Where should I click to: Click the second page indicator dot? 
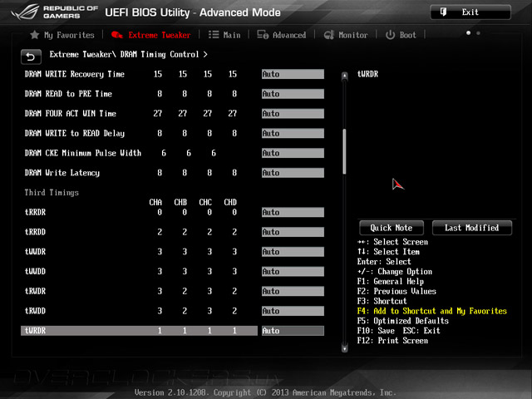tap(478, 33)
